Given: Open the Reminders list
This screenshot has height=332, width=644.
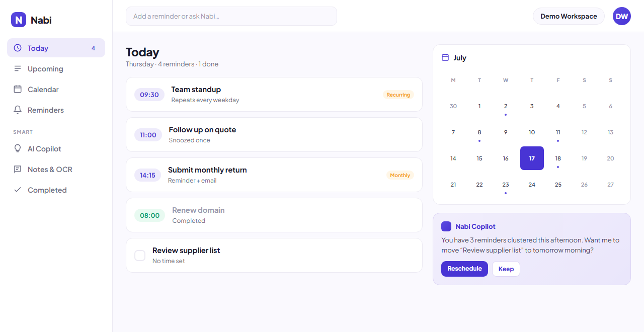Looking at the screenshot, I should pyautogui.click(x=56, y=110).
